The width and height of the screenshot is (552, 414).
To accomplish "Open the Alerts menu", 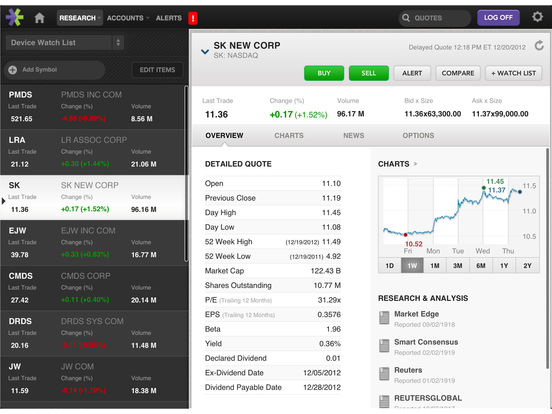I will pyautogui.click(x=169, y=18).
